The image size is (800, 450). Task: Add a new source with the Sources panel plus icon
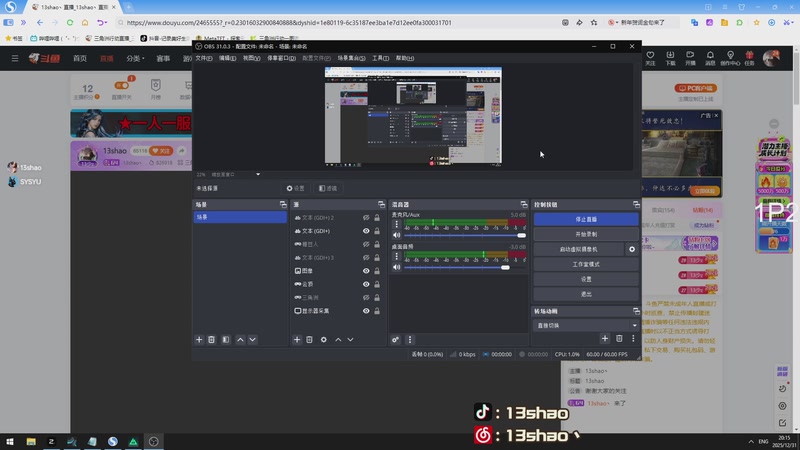[297, 340]
